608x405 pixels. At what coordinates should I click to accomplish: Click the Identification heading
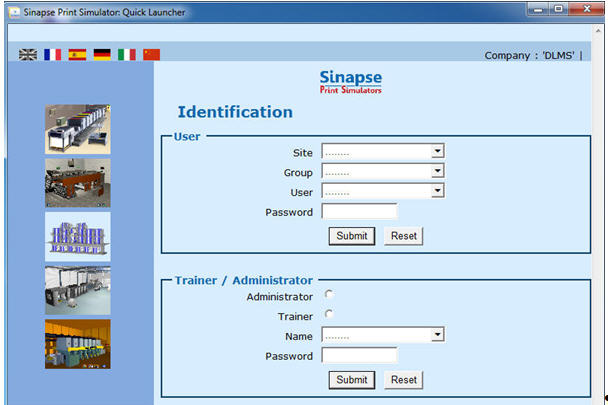point(235,112)
